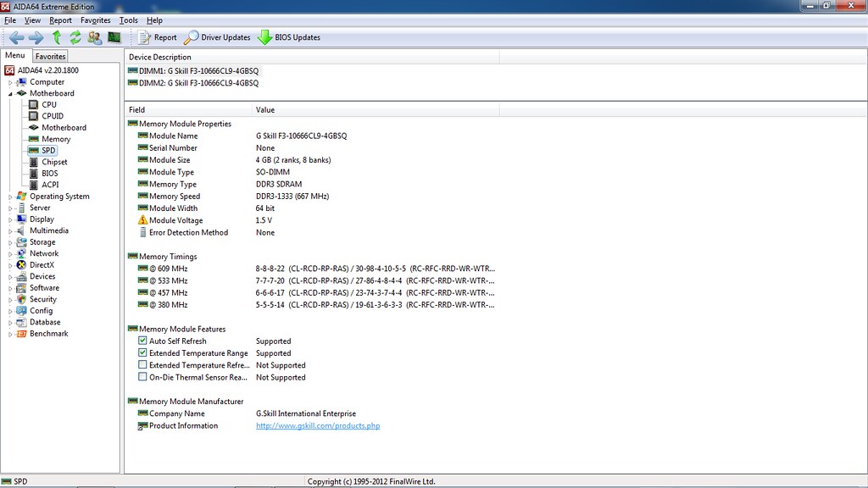Image resolution: width=868 pixels, height=488 pixels.
Task: Expand the Devices tree node
Action: point(10,277)
